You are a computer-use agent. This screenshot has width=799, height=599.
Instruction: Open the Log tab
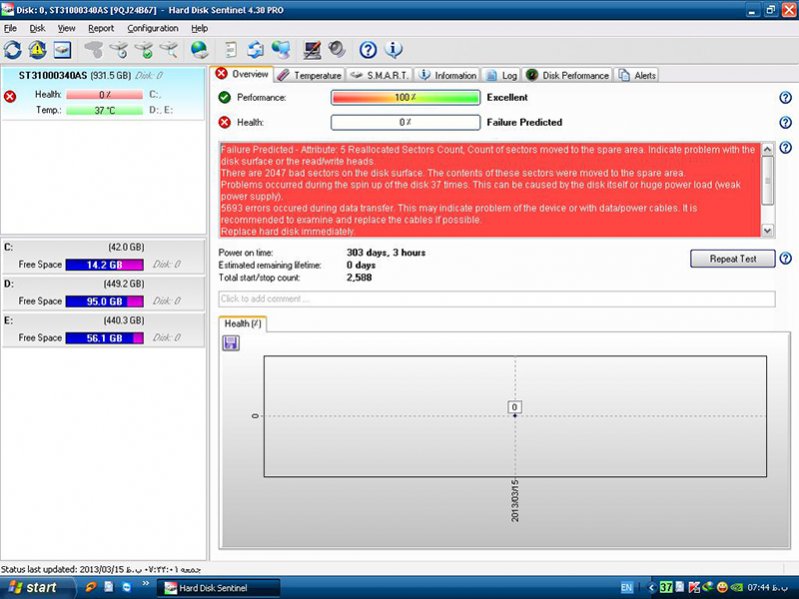[x=501, y=75]
